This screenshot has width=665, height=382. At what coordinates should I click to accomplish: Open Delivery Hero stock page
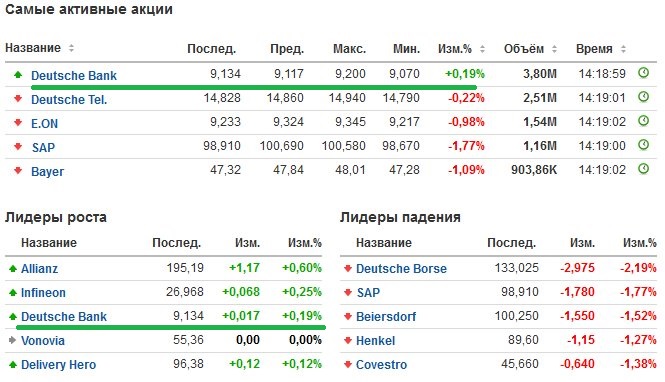click(x=59, y=365)
